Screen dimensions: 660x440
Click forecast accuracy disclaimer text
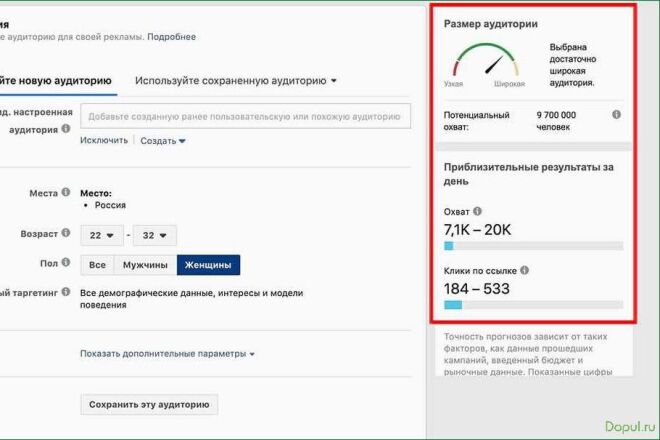(x=528, y=354)
